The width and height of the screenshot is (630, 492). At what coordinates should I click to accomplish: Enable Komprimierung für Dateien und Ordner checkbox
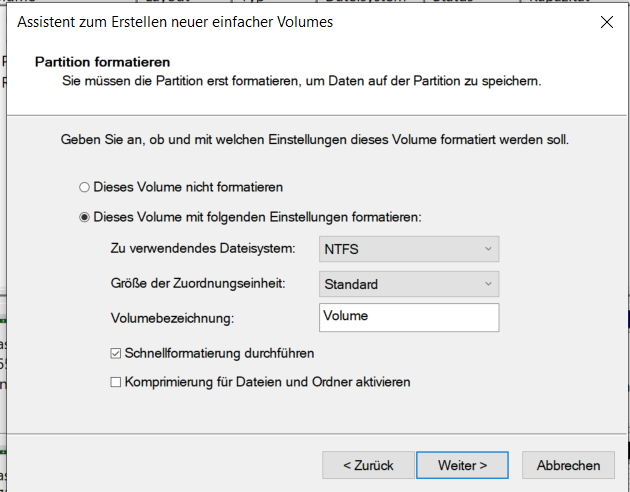pyautogui.click(x=116, y=382)
